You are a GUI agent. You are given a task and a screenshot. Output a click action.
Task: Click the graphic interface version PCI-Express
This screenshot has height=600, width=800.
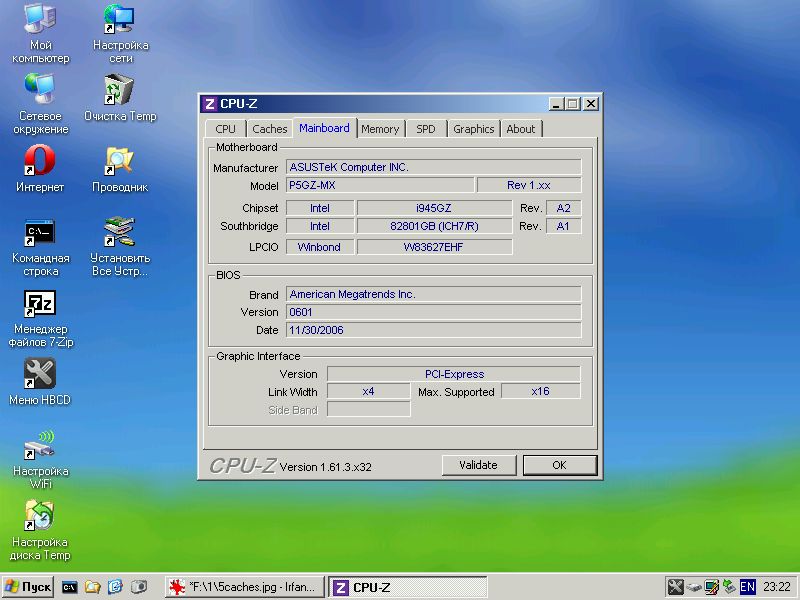click(454, 374)
